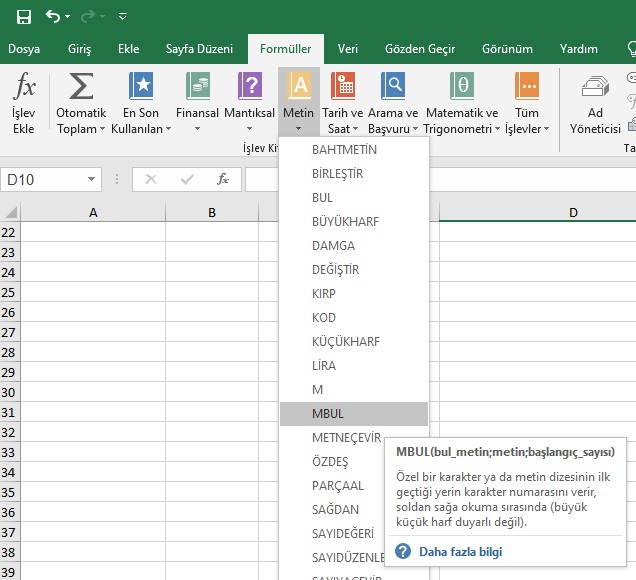Open the Mantıksal functions icon
Screen dimensions: 636x580
click(x=249, y=88)
